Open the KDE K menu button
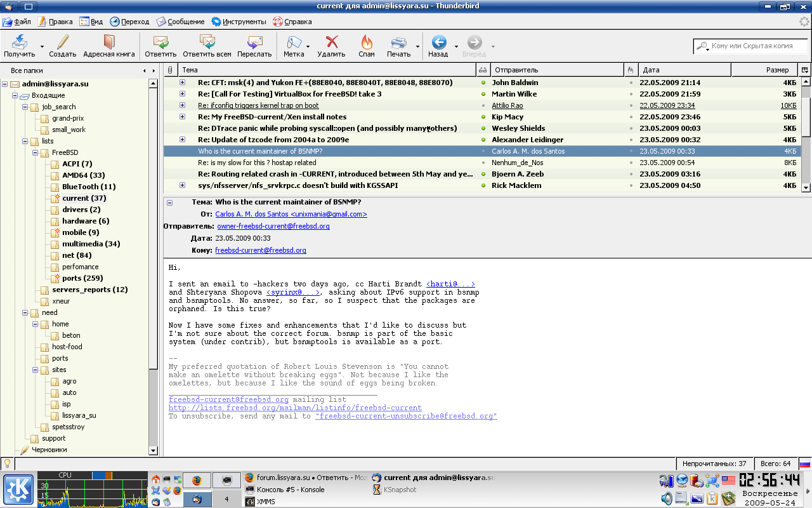The image size is (812, 508). (x=18, y=490)
